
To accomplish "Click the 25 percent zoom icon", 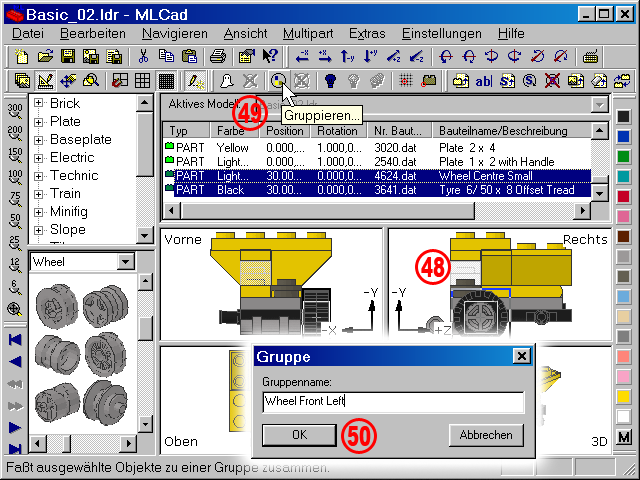I will click(x=15, y=242).
